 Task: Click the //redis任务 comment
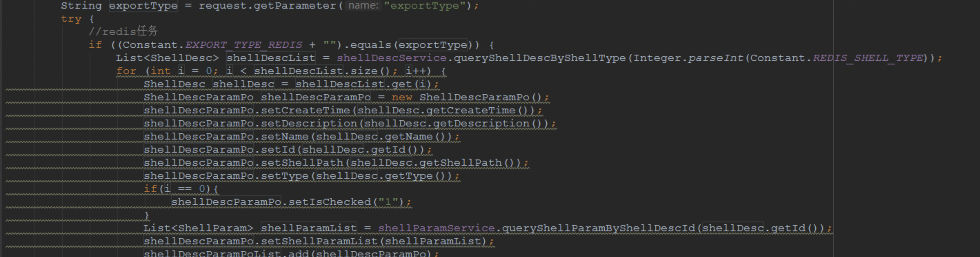(x=123, y=31)
